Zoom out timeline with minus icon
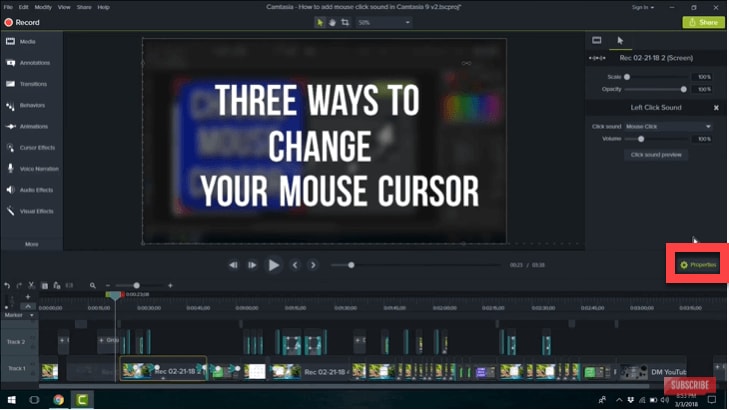The width and height of the screenshot is (729, 410). pyautogui.click(x=108, y=285)
